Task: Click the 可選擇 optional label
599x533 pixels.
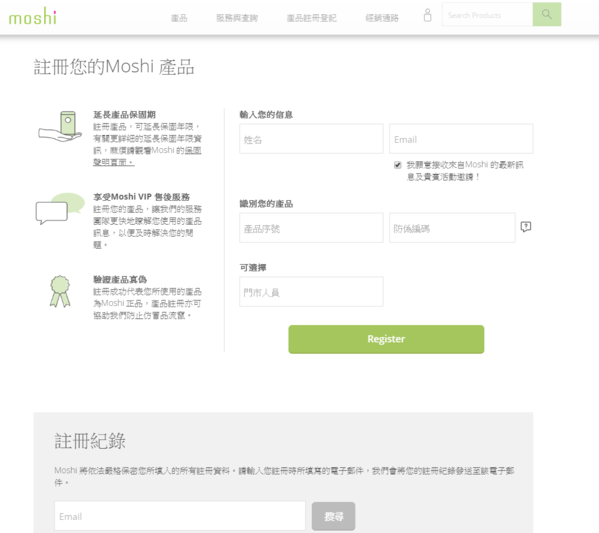Action: point(253,267)
